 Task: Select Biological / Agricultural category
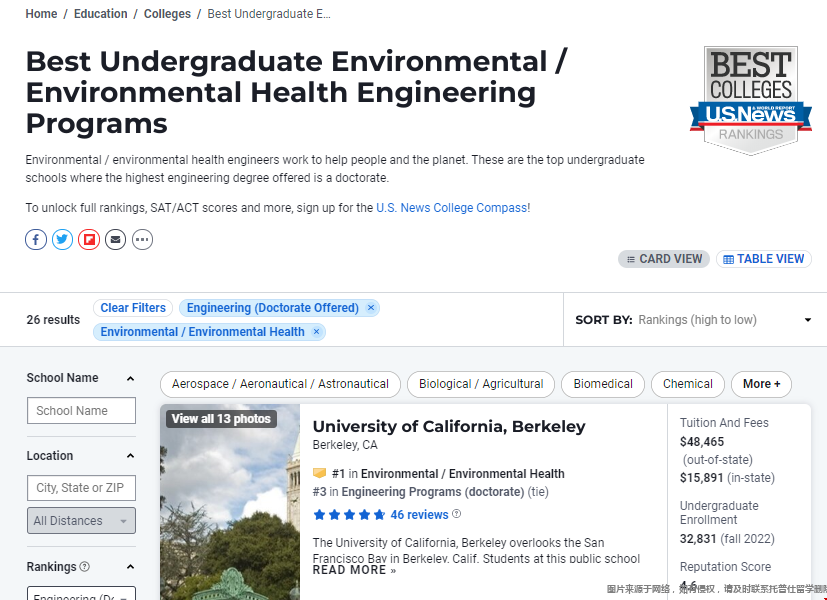click(x=481, y=384)
